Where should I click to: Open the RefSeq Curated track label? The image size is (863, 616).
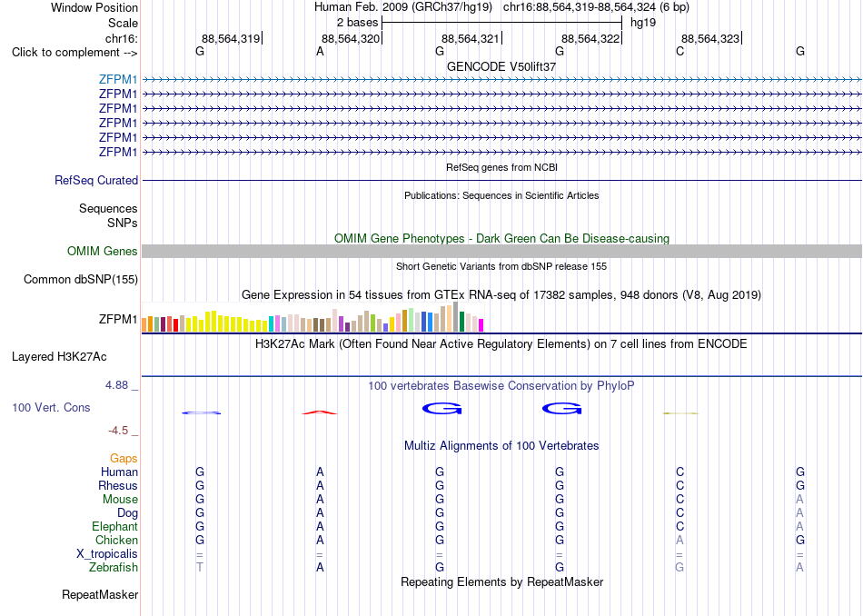pos(96,180)
